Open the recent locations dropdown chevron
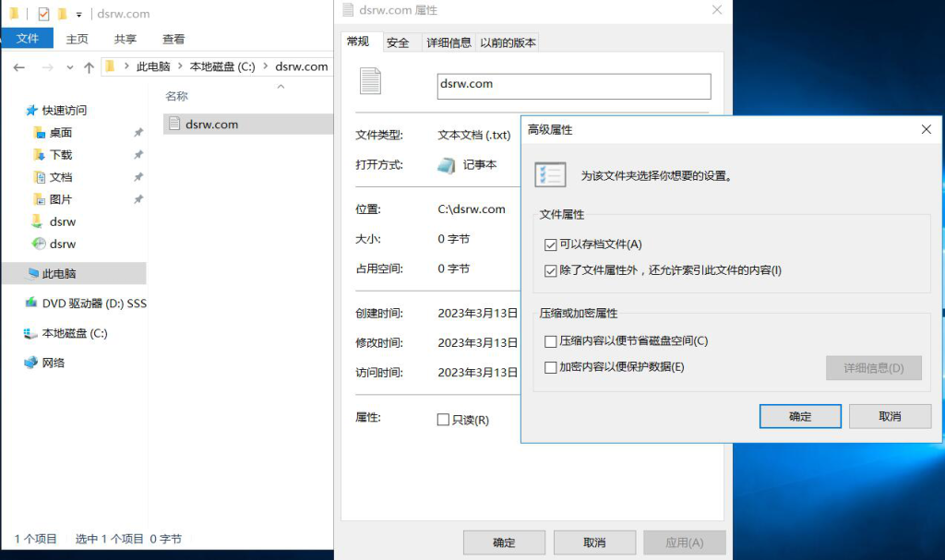The image size is (945, 560). 70,67
